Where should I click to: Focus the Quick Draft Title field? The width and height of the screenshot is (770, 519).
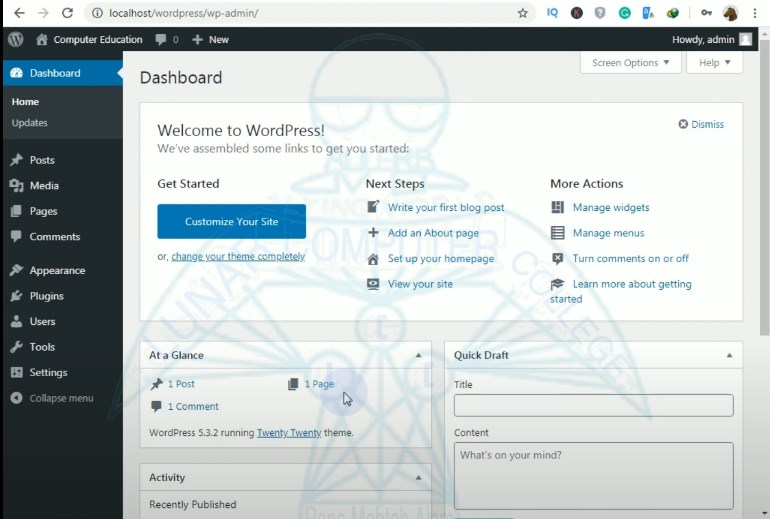coord(594,406)
